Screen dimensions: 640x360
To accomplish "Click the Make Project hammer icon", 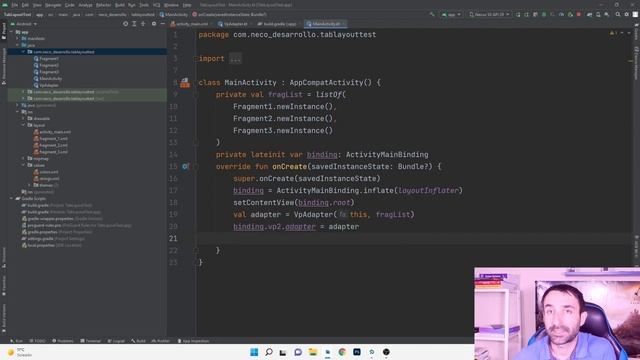I will point(432,14).
